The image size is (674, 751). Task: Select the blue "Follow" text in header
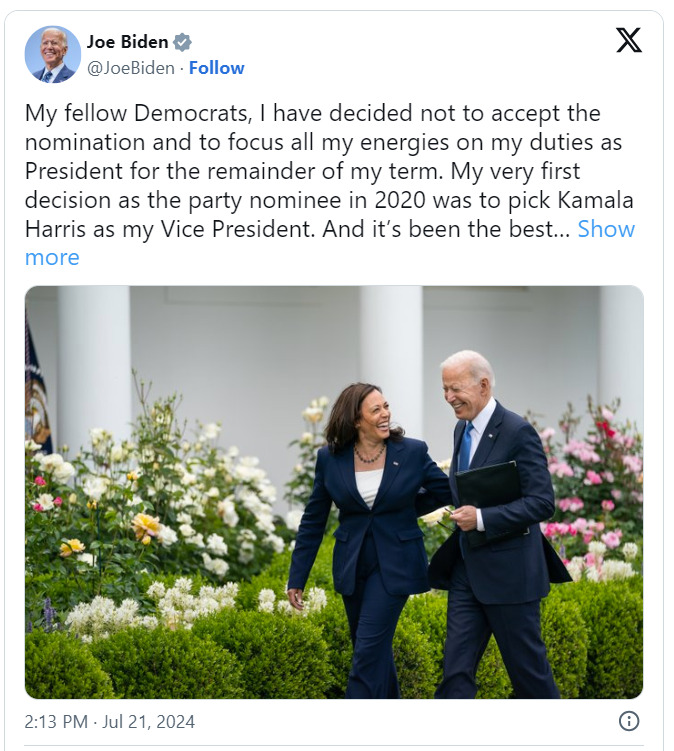point(217,68)
